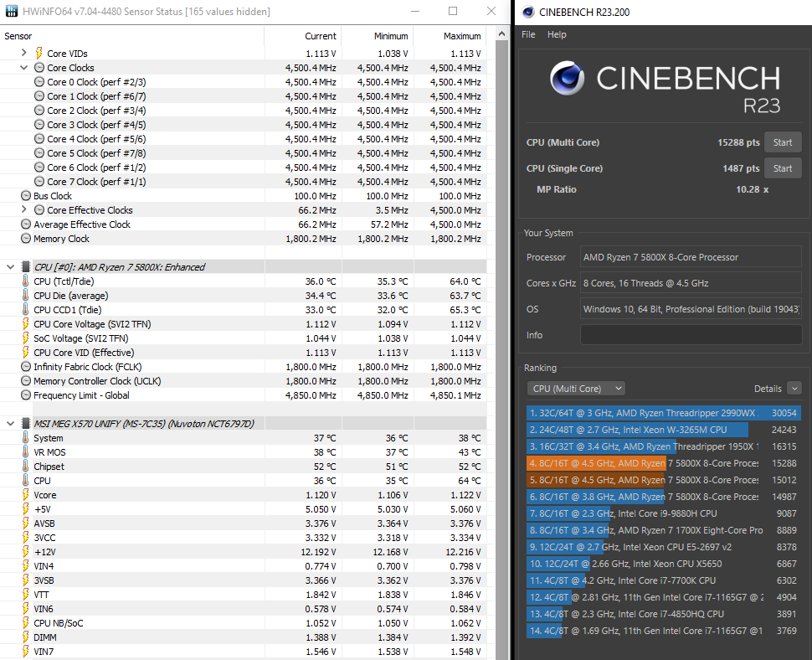Click thermometer icon beside CPU Die (average)

click(25, 296)
